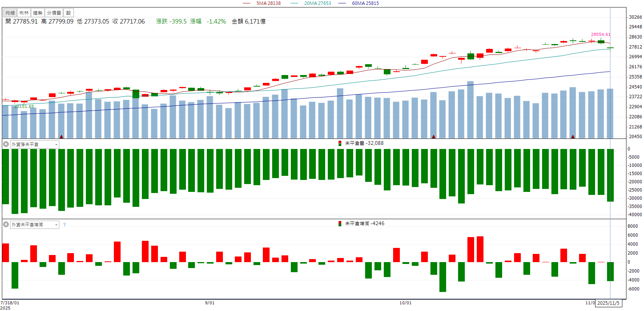644x311 pixels.
Task: Click the 未平倉量 -32,088 readout
Action: point(364,143)
